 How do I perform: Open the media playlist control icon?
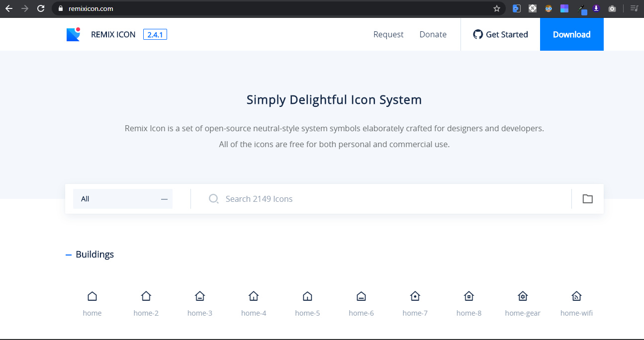(634, 8)
